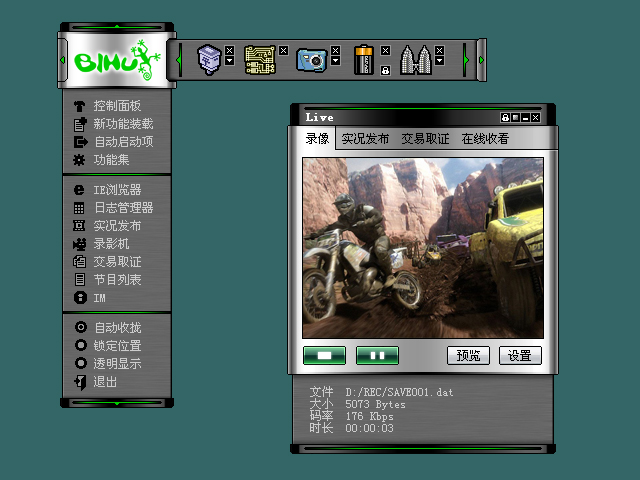
Task: Click the 预览 button
Action: click(x=468, y=356)
